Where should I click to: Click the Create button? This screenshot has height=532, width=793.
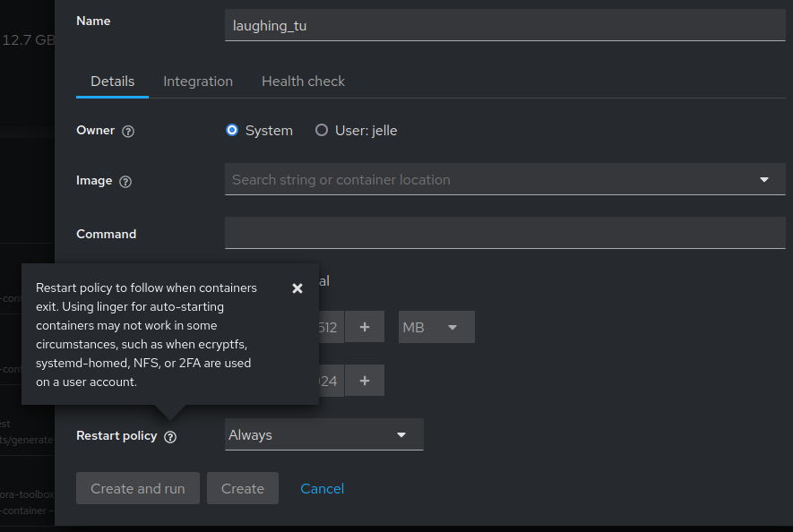pos(242,488)
